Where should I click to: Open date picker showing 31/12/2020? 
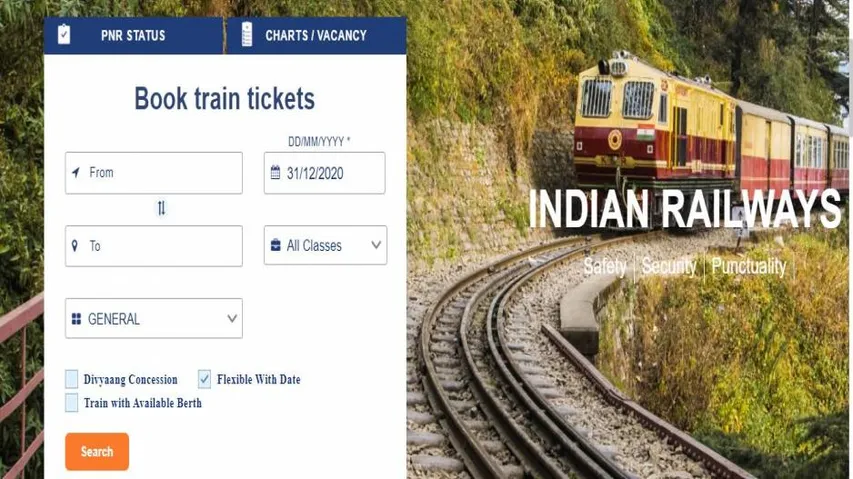(x=325, y=173)
